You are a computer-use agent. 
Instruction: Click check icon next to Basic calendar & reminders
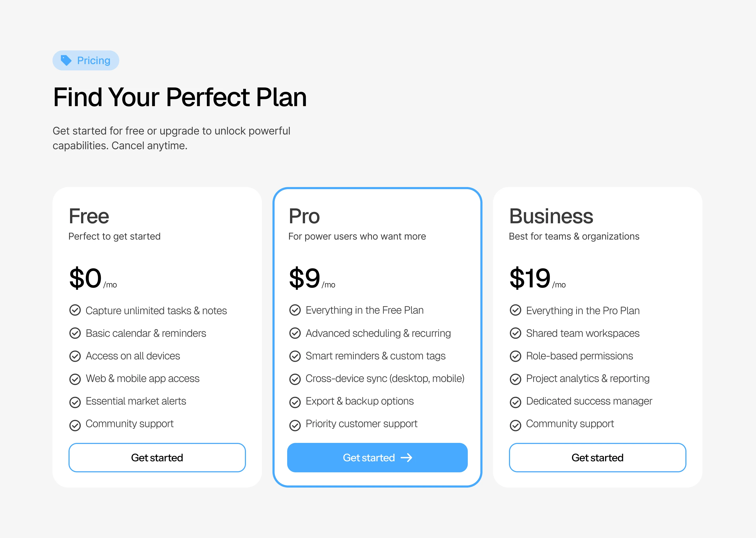(x=75, y=333)
